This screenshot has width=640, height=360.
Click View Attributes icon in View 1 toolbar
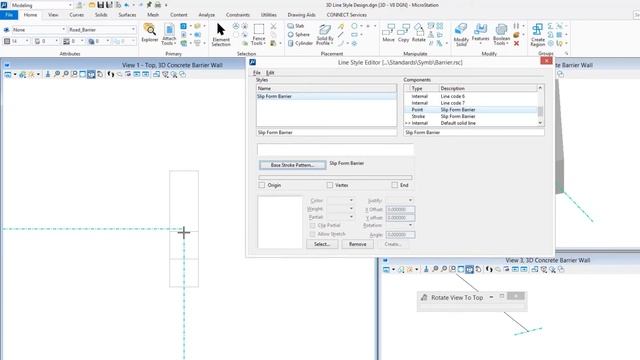point(8,74)
